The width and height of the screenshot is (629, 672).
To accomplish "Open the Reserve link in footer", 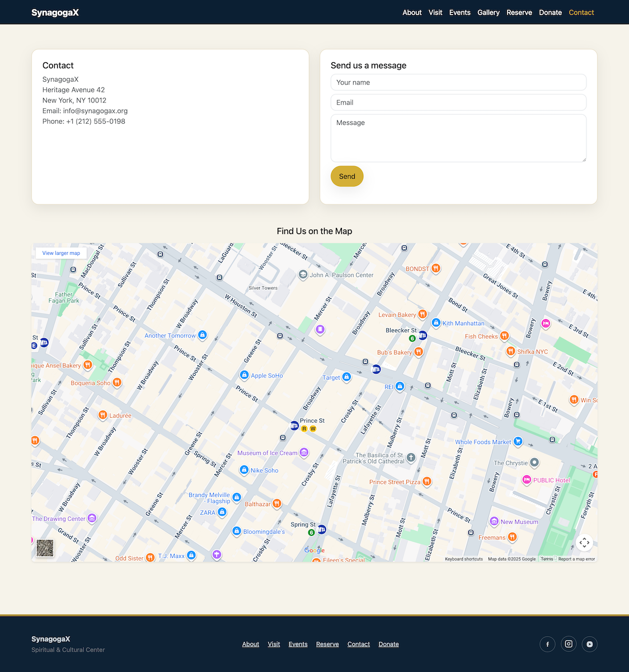I will (x=327, y=644).
